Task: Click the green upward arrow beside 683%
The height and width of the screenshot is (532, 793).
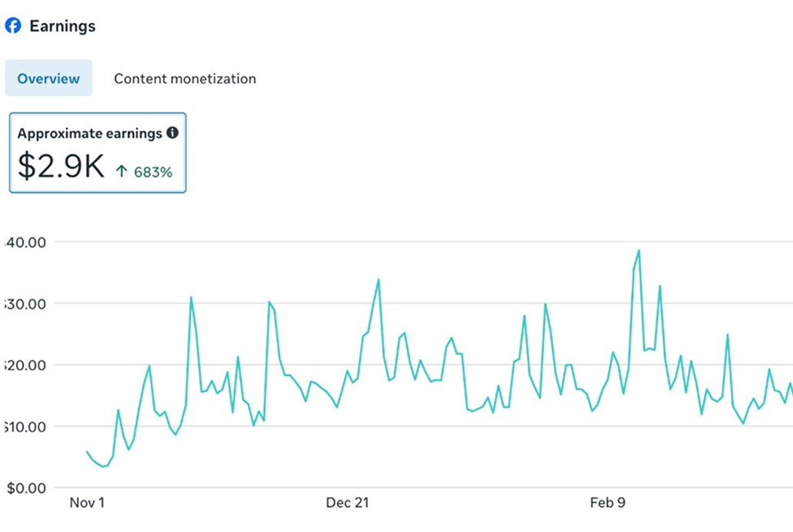Action: [x=121, y=171]
